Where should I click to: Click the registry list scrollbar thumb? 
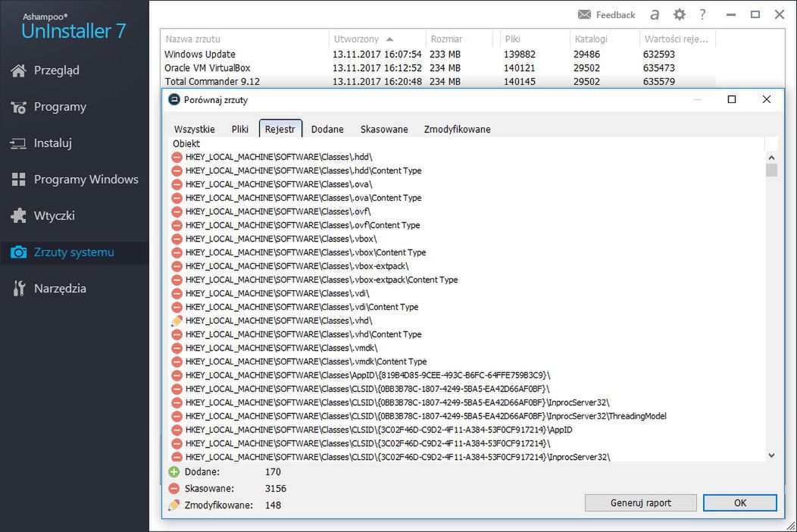(x=771, y=170)
